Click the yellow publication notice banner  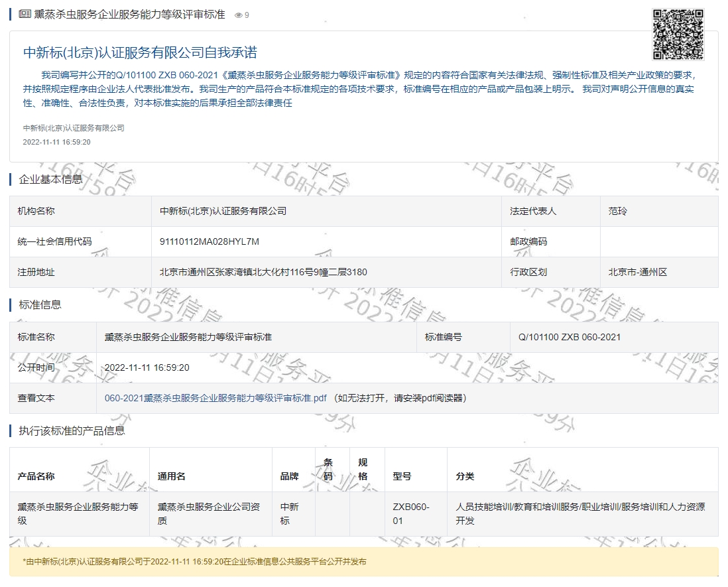(363, 562)
